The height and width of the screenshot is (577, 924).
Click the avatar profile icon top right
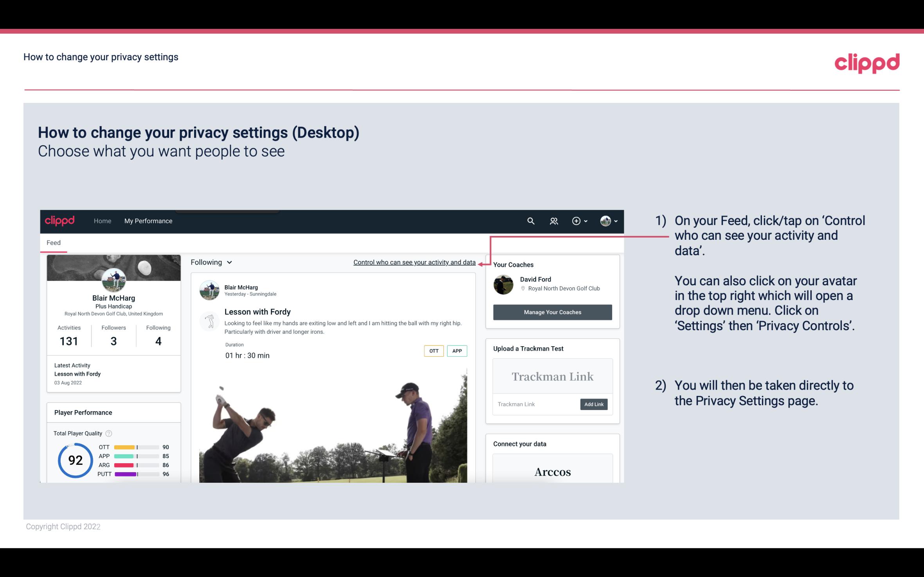click(x=605, y=221)
